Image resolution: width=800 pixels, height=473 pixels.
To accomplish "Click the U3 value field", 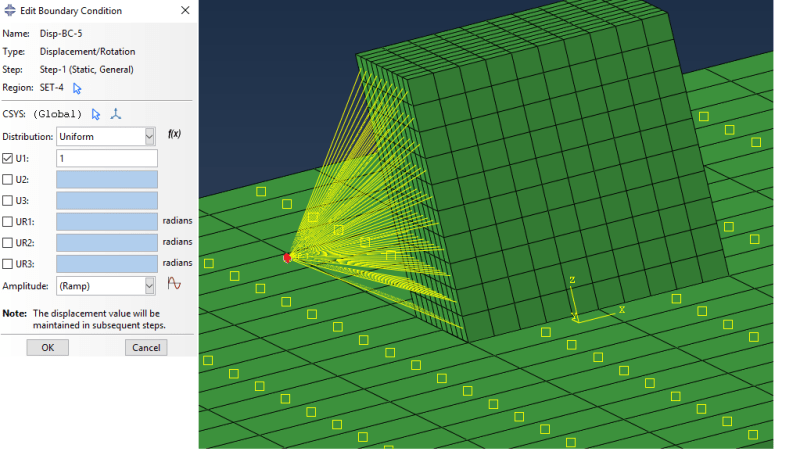I will 107,201.
